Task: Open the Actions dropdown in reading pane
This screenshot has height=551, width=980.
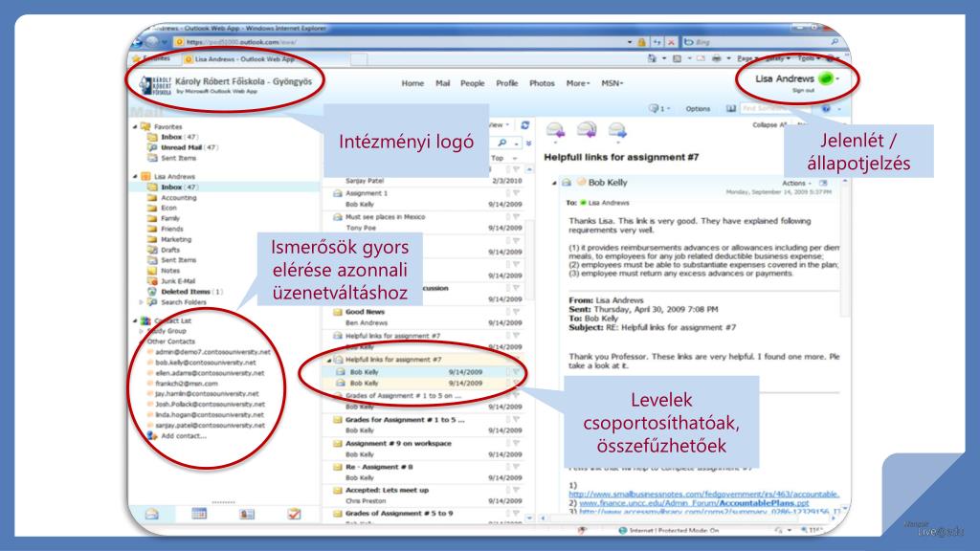Action: (x=796, y=183)
